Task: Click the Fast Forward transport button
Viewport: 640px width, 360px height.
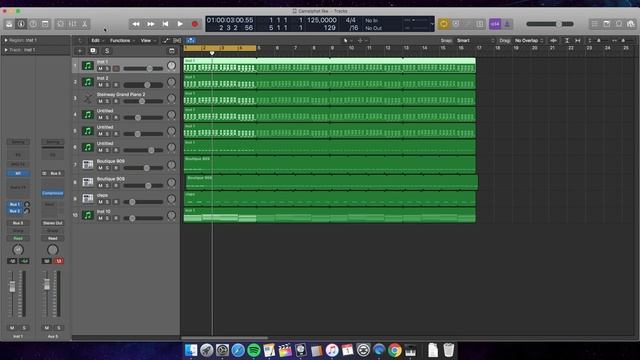Action: pyautogui.click(x=151, y=24)
